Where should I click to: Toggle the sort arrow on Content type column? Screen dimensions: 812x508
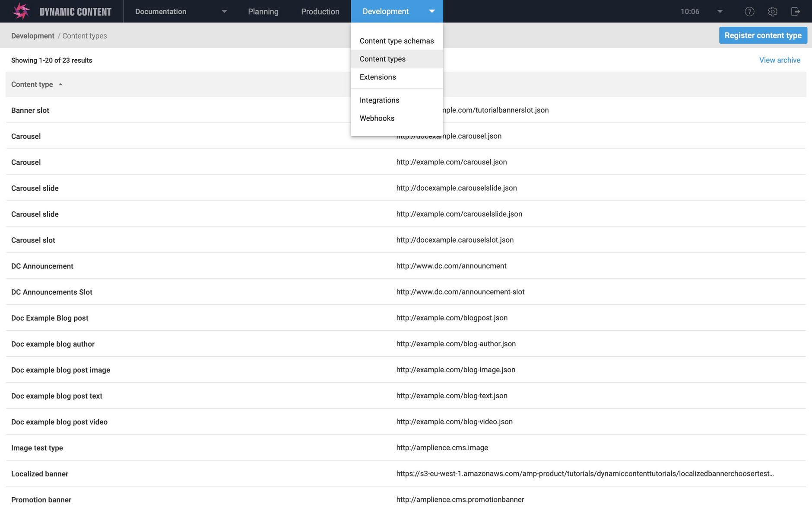click(60, 84)
